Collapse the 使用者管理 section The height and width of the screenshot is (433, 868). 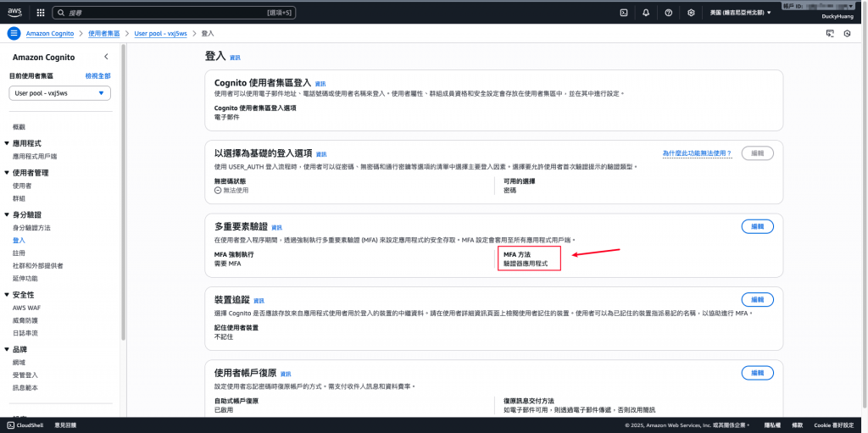point(7,173)
